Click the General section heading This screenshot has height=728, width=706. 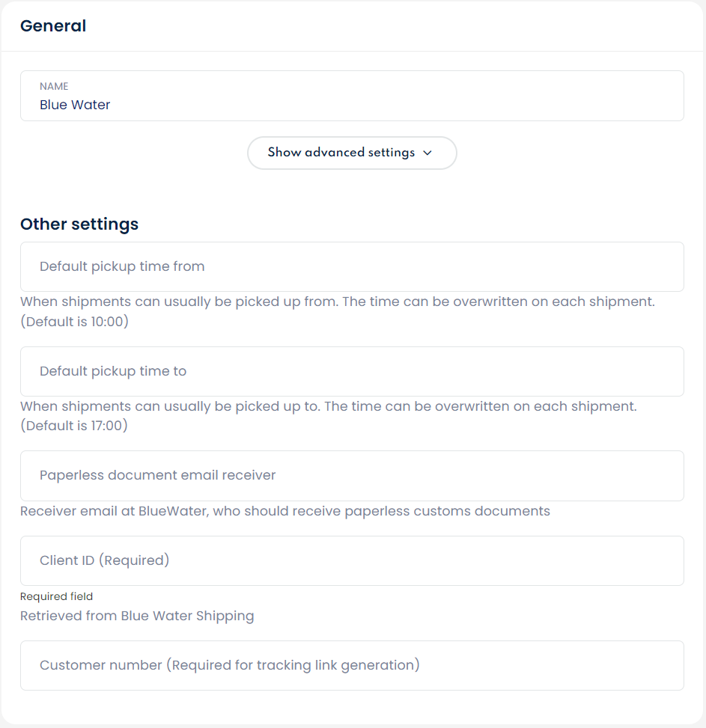53,26
